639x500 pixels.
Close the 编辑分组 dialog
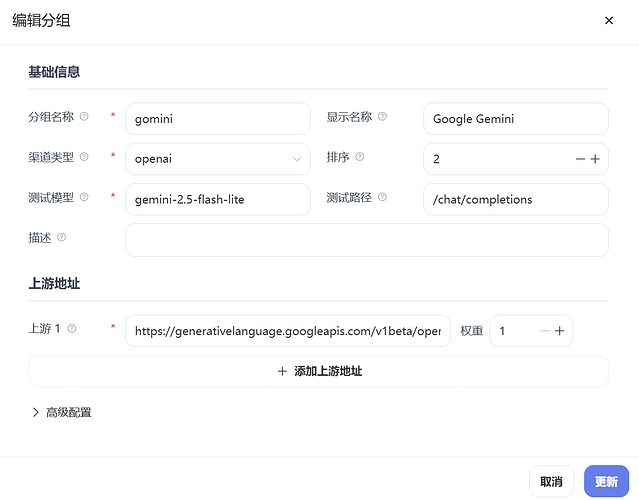(609, 20)
